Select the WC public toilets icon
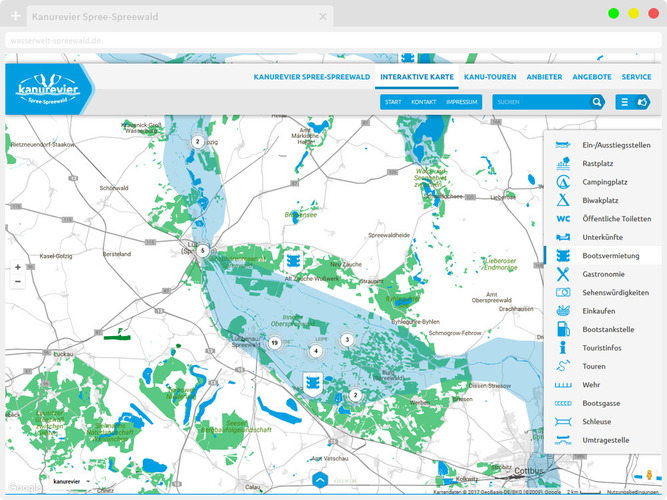The width and height of the screenshot is (667, 500). coord(563,218)
